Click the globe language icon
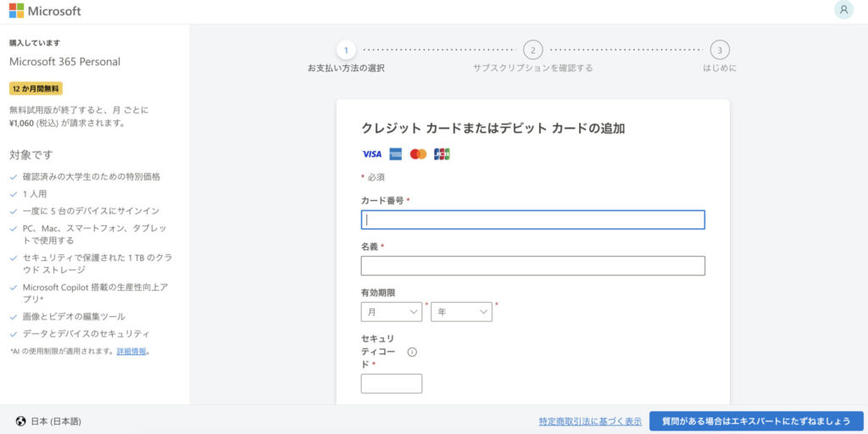The height and width of the screenshot is (434, 868). tap(20, 421)
